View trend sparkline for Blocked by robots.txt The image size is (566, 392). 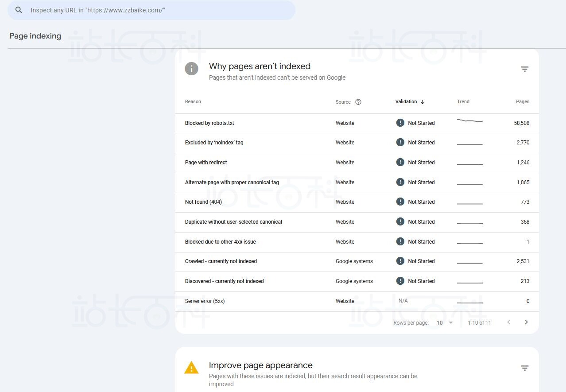469,120
